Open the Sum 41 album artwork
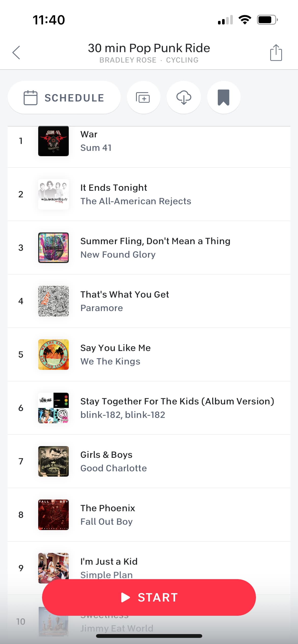Screen dimensions: 298x644 (x=53, y=141)
